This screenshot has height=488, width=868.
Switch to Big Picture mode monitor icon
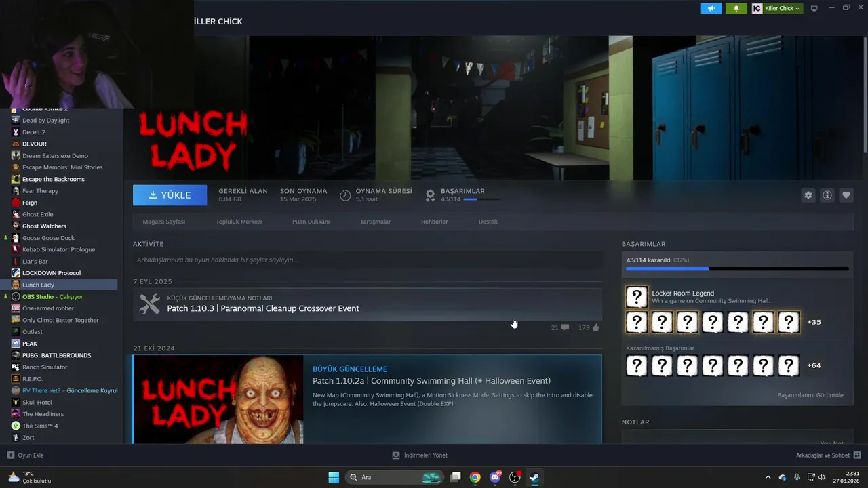814,8
